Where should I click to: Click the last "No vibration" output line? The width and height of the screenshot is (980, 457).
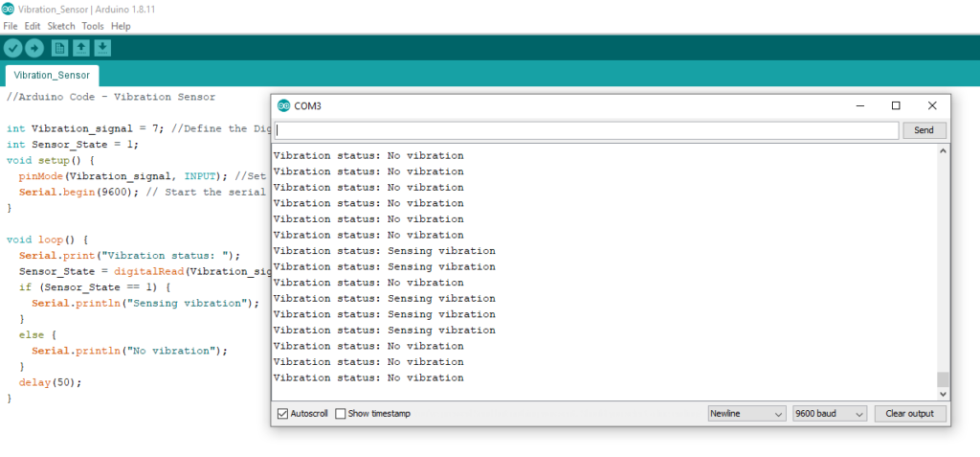click(x=368, y=378)
